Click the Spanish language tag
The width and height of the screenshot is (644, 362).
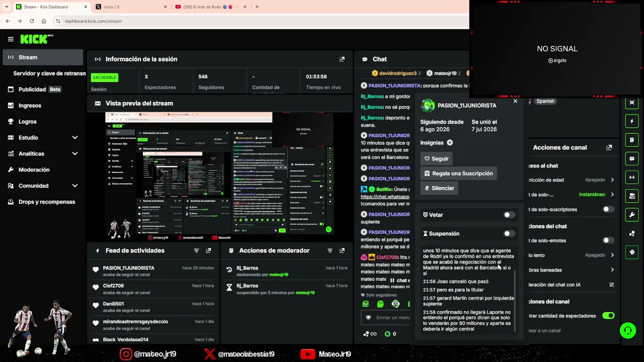[x=545, y=101]
